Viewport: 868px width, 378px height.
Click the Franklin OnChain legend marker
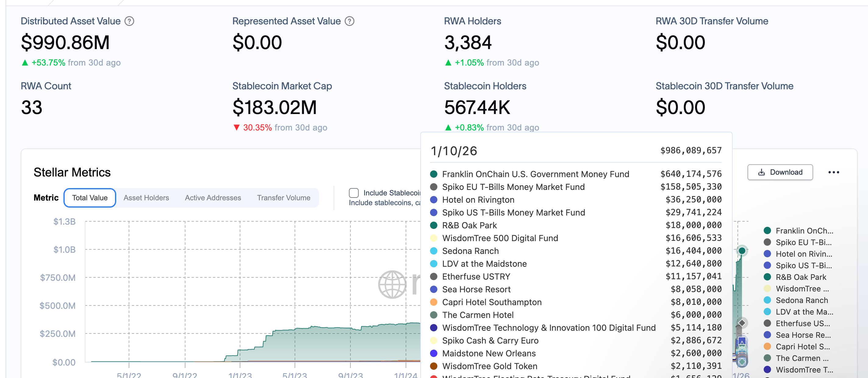click(768, 230)
